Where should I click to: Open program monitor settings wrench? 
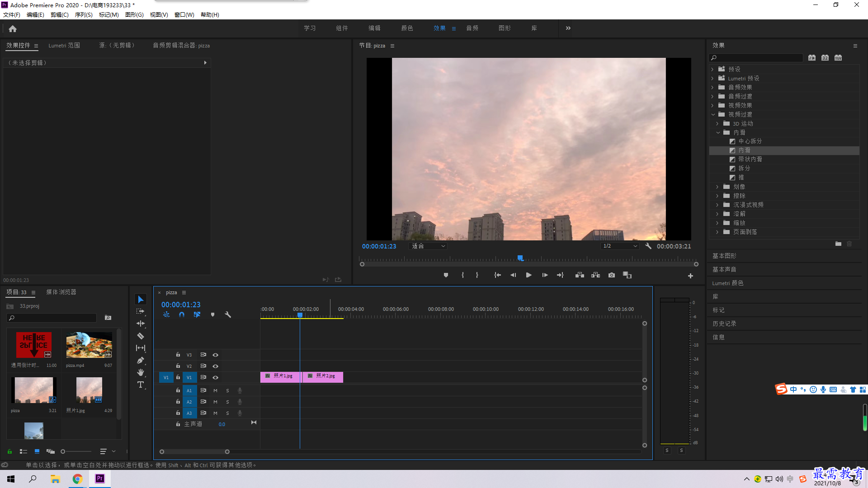point(648,246)
